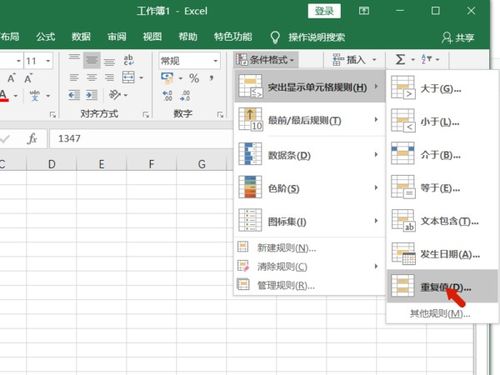The width and height of the screenshot is (500, 375).
Task: Center text horizontally icon
Action: tap(92, 78)
